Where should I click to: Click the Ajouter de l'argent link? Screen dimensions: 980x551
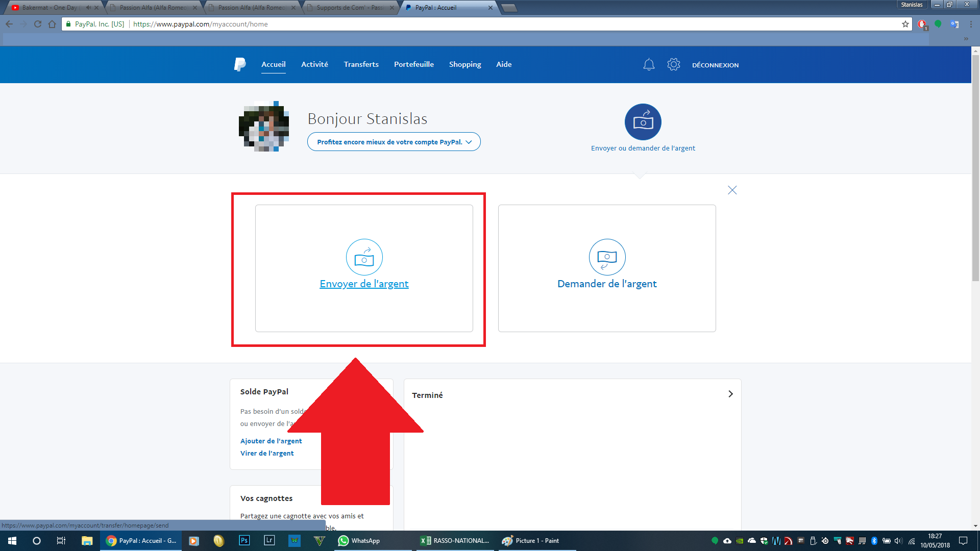tap(271, 441)
